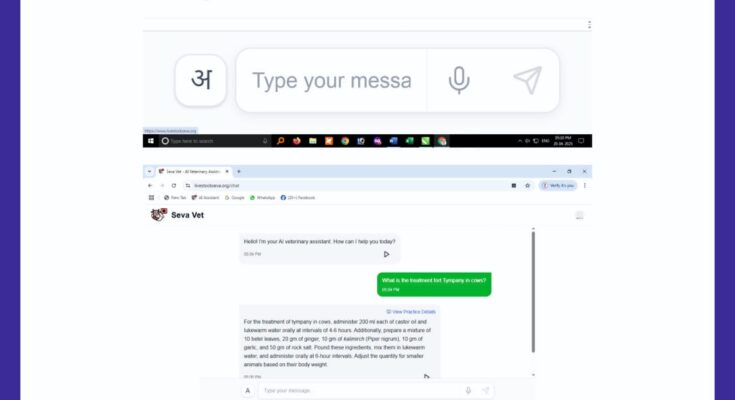Screen dimensions: 735x400
Task: Open the Chrome three-dot menu
Action: 585,186
